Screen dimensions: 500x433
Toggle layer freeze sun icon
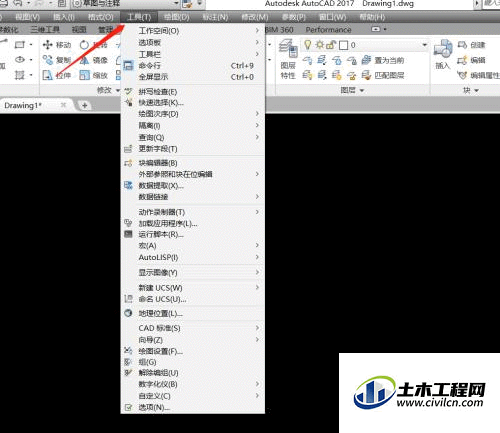[x=320, y=45]
